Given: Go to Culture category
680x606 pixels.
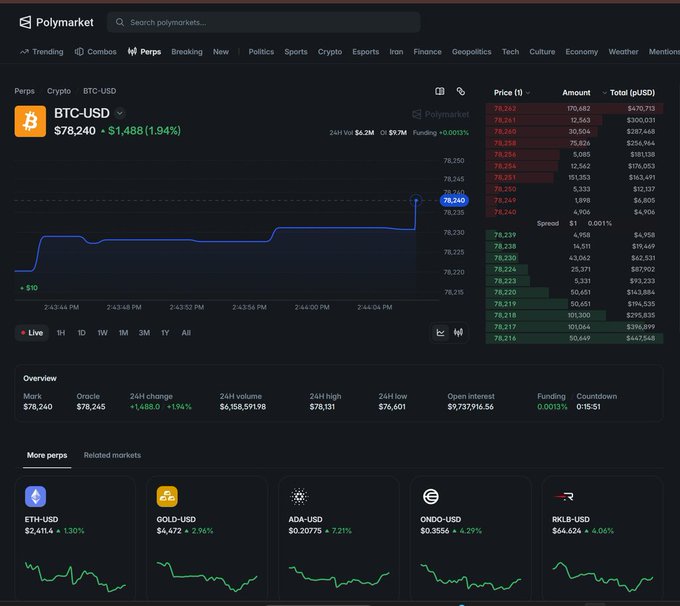Looking at the screenshot, I should coord(542,52).
